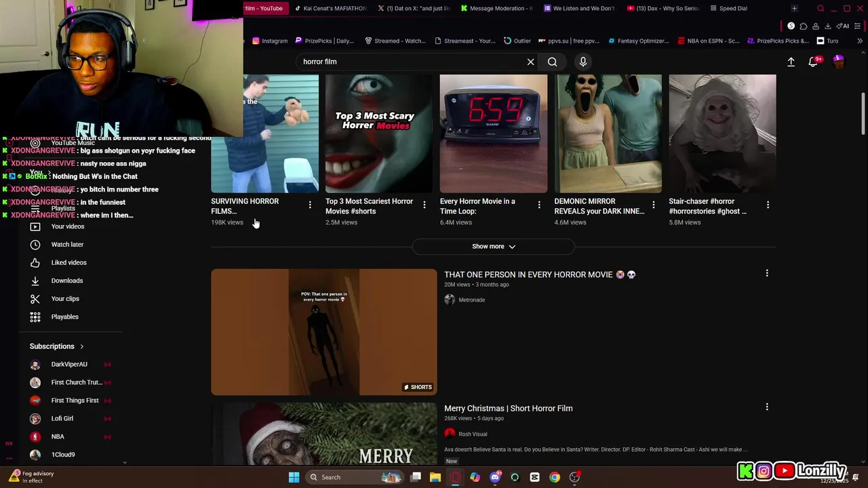
Task: Open a new browser tab plus
Action: (x=794, y=8)
